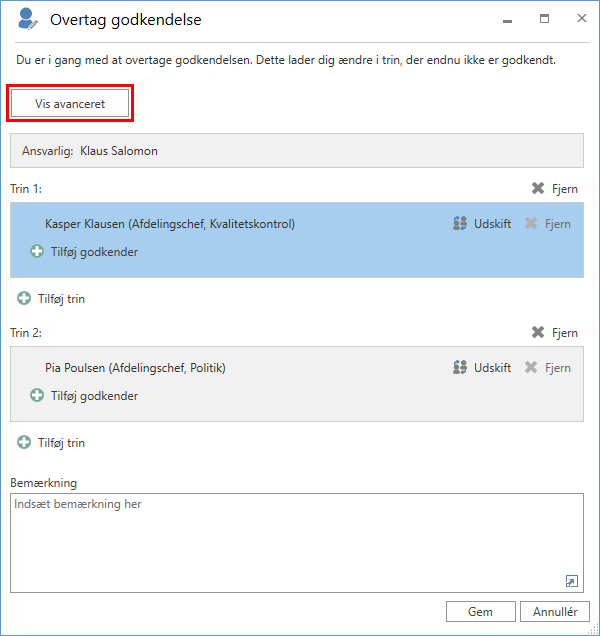The width and height of the screenshot is (600, 636).
Task: Click the Vis avanceret button
Action: pyautogui.click(x=70, y=103)
